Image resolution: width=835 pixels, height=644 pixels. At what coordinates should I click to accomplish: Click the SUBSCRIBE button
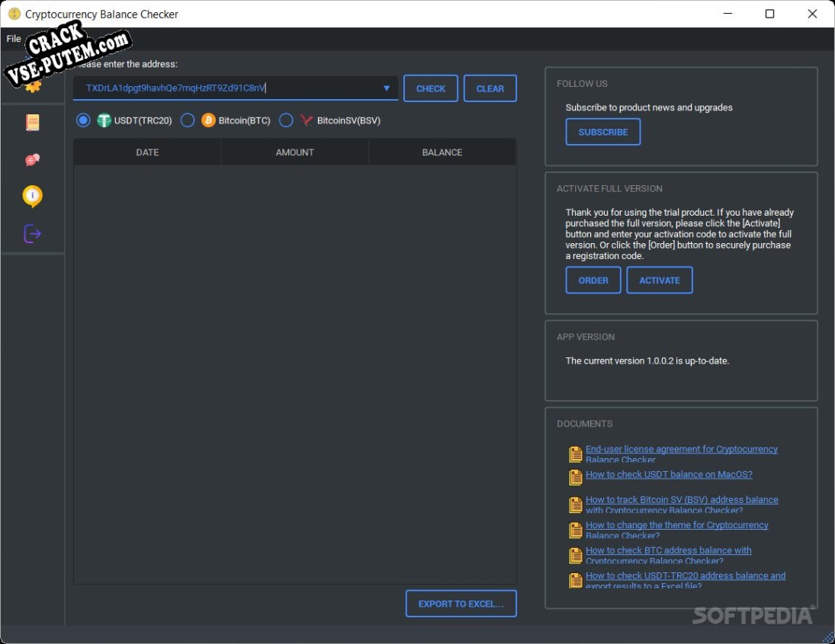point(603,132)
